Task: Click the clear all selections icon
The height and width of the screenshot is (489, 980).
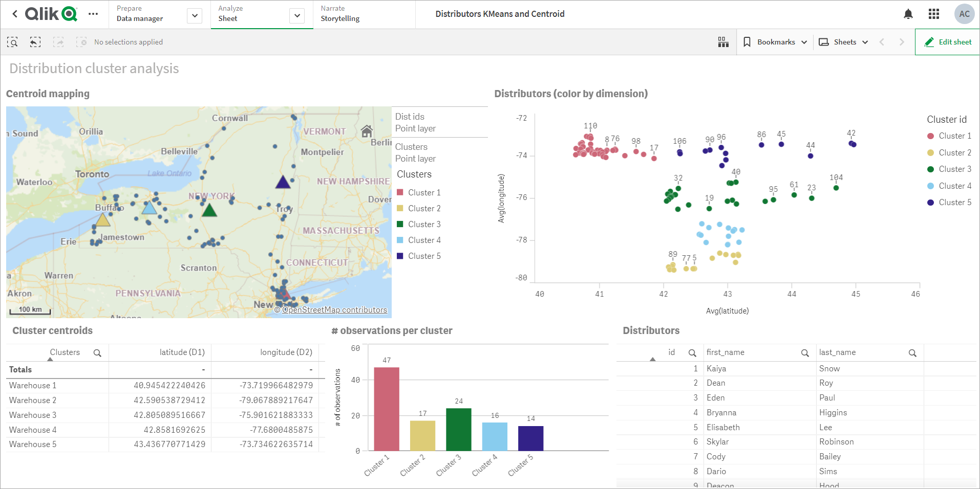Action: [81, 42]
